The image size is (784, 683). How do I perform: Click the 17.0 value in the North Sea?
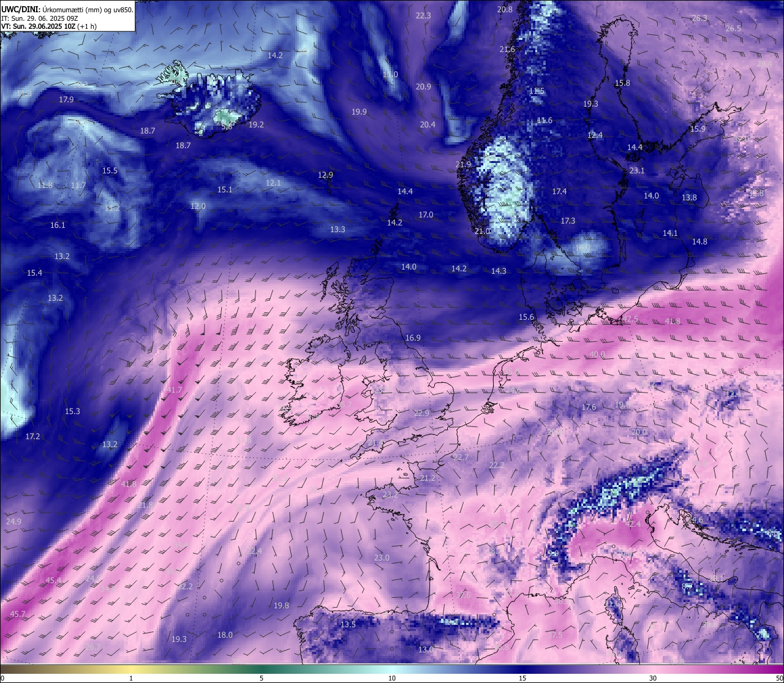point(426,214)
